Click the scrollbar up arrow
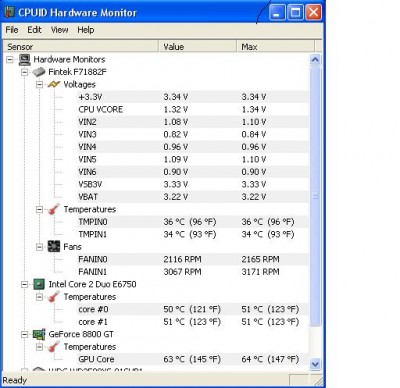Screen dimensions: 400x388 click(x=315, y=60)
